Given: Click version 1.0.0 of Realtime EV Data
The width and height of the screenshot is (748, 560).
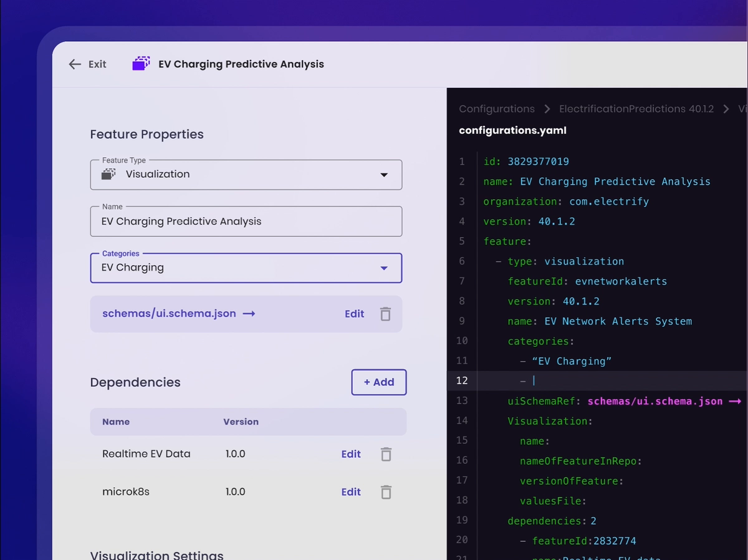Looking at the screenshot, I should (x=236, y=454).
